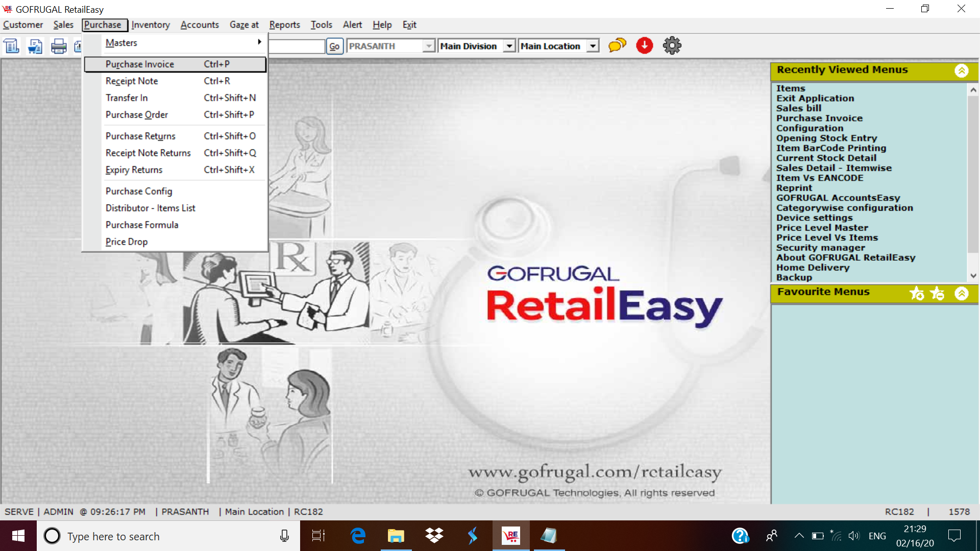Open the Inventory menu
Viewport: 980px width, 551px height.
(x=150, y=24)
